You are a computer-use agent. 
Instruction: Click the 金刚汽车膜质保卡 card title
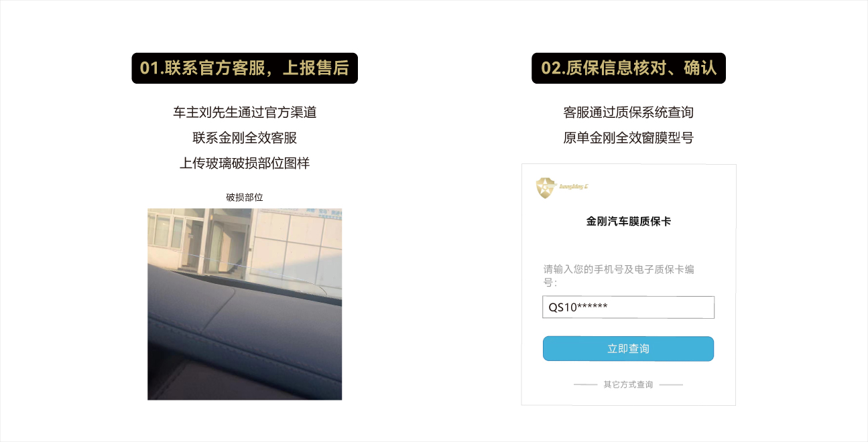pyautogui.click(x=629, y=221)
